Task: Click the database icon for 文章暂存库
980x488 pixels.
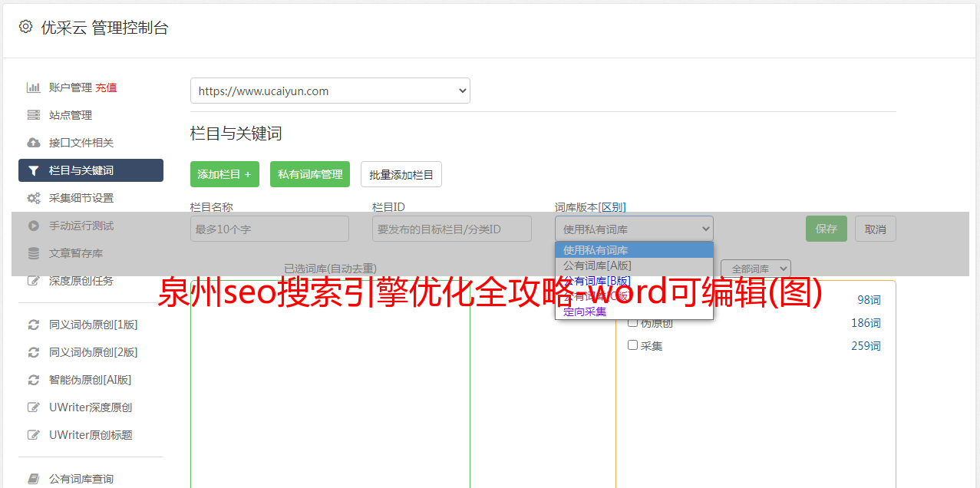Action: point(34,253)
